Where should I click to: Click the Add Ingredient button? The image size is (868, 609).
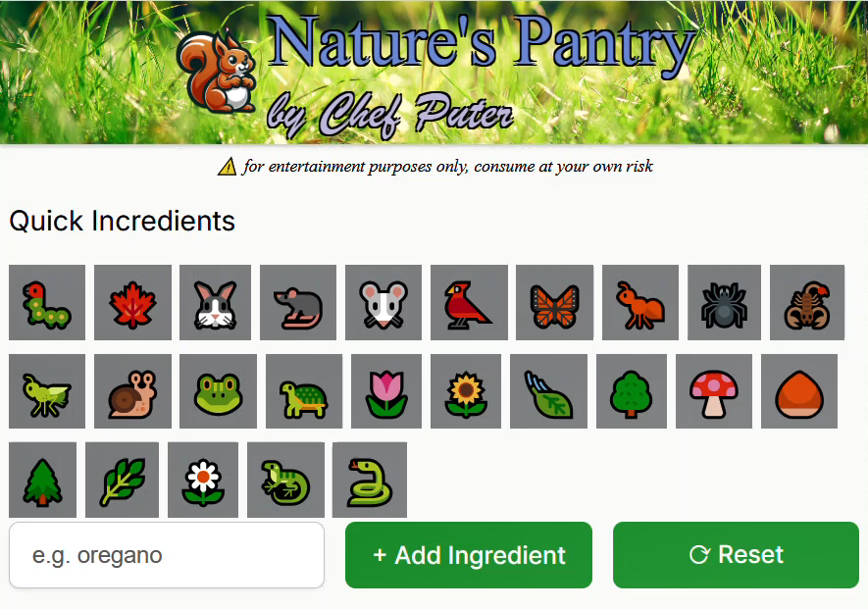point(469,555)
